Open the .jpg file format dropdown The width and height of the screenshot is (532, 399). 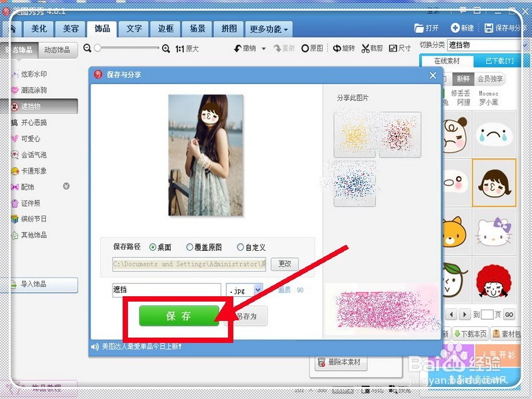[x=258, y=290]
